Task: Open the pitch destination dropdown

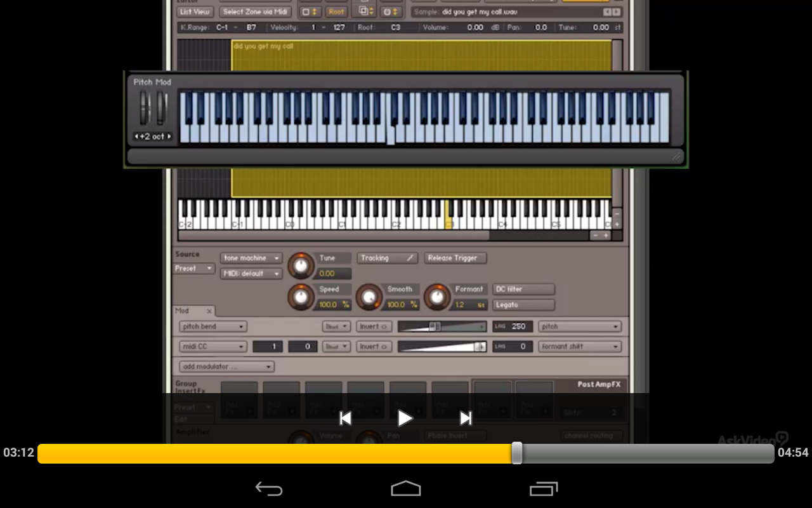Action: click(x=579, y=326)
